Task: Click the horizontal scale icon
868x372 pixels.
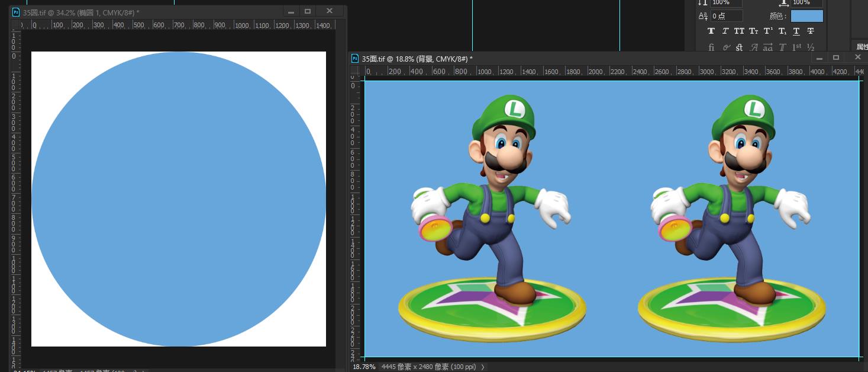Action: 784,2
